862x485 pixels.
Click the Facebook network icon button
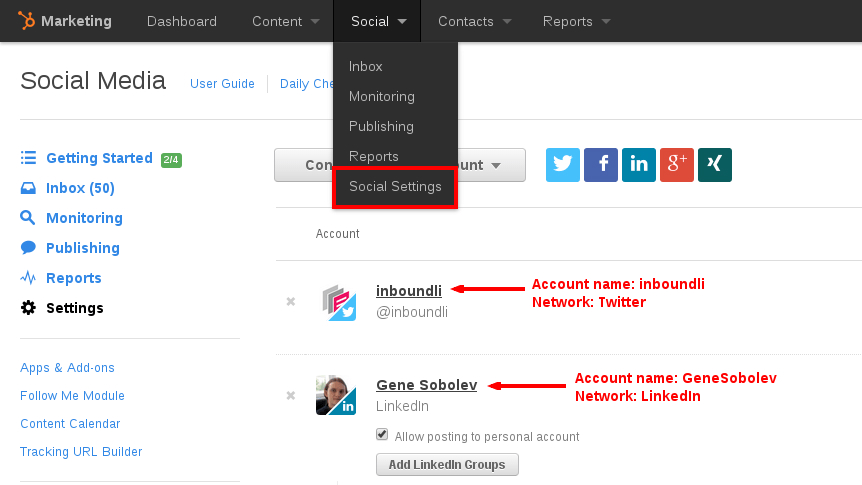pos(600,164)
